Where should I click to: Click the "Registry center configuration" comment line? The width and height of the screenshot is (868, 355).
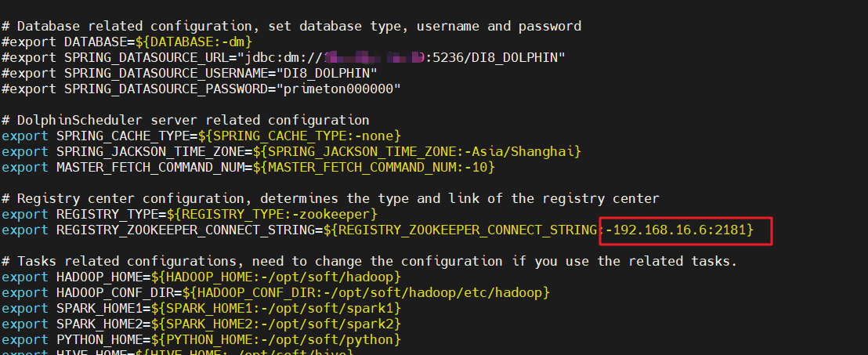click(x=330, y=198)
